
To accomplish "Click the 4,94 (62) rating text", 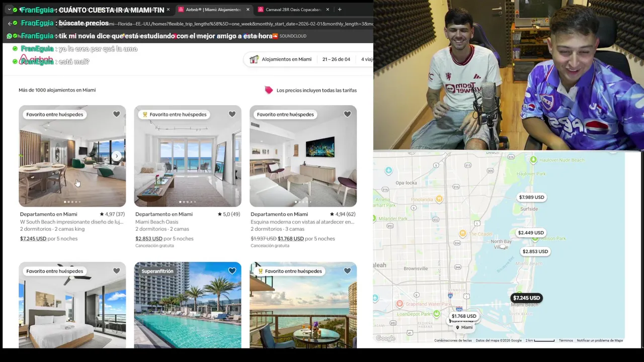I will tap(343, 214).
